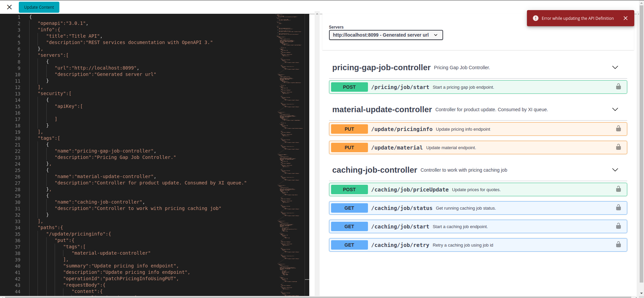The image size is (644, 298).
Task: Click lock icon for GET /caching/job/start
Action: (x=619, y=226)
